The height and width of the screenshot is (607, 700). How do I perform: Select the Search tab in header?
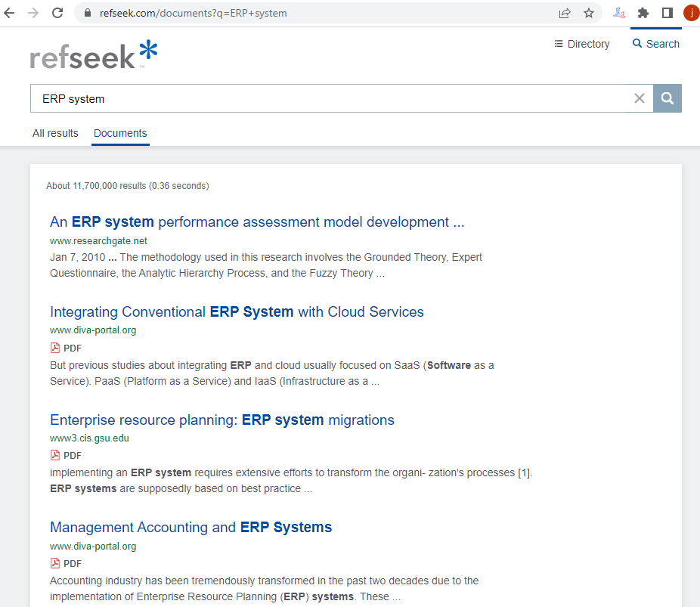point(656,44)
